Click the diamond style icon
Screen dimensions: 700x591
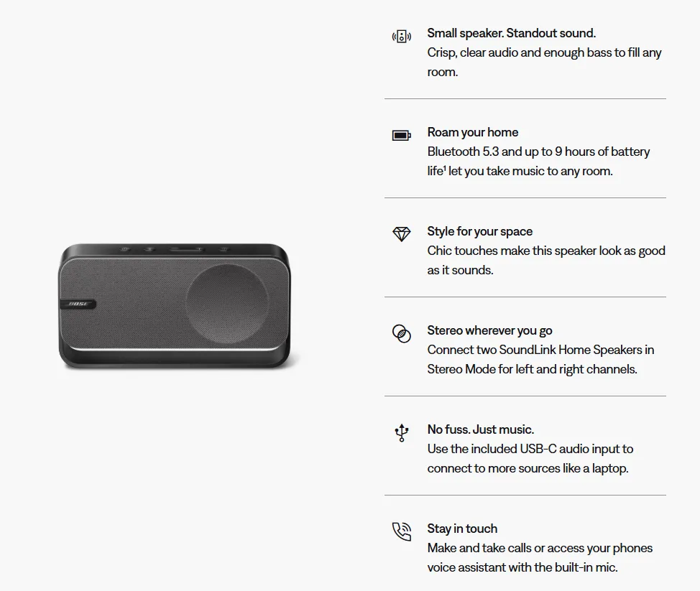pyautogui.click(x=401, y=234)
